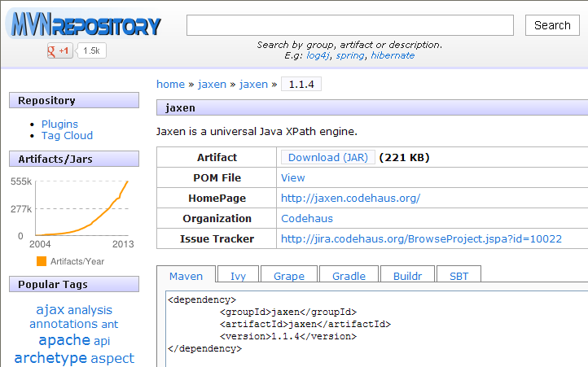Focus the search input field
This screenshot has width=588, height=367.
tap(349, 25)
